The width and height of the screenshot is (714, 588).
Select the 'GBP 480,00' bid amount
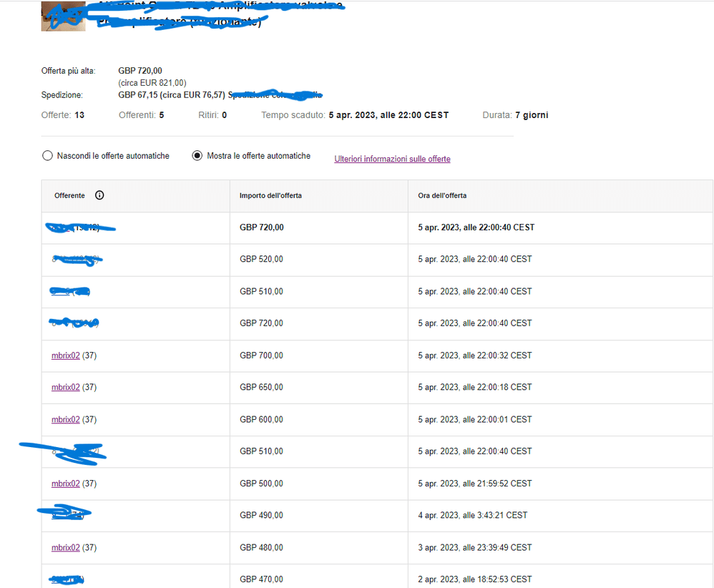pos(261,547)
